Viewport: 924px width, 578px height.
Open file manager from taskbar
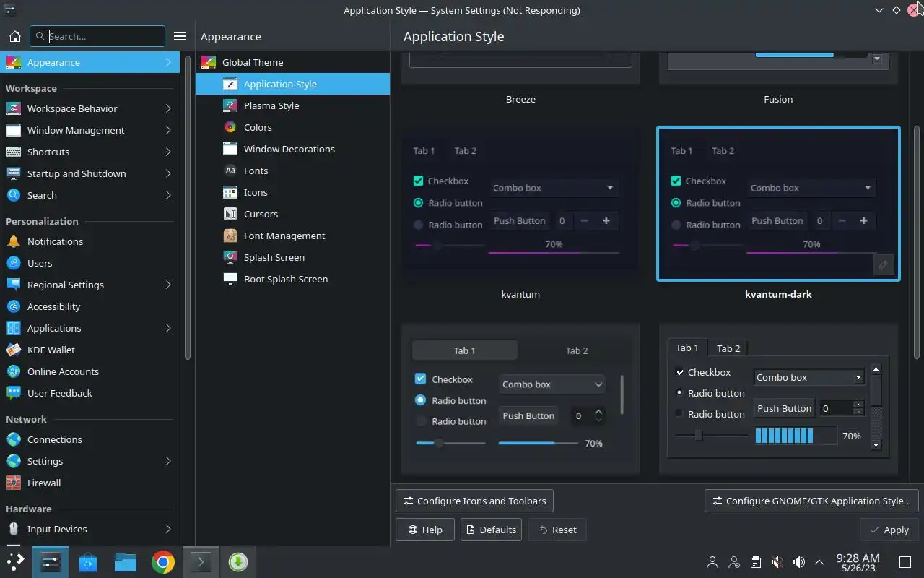click(126, 561)
